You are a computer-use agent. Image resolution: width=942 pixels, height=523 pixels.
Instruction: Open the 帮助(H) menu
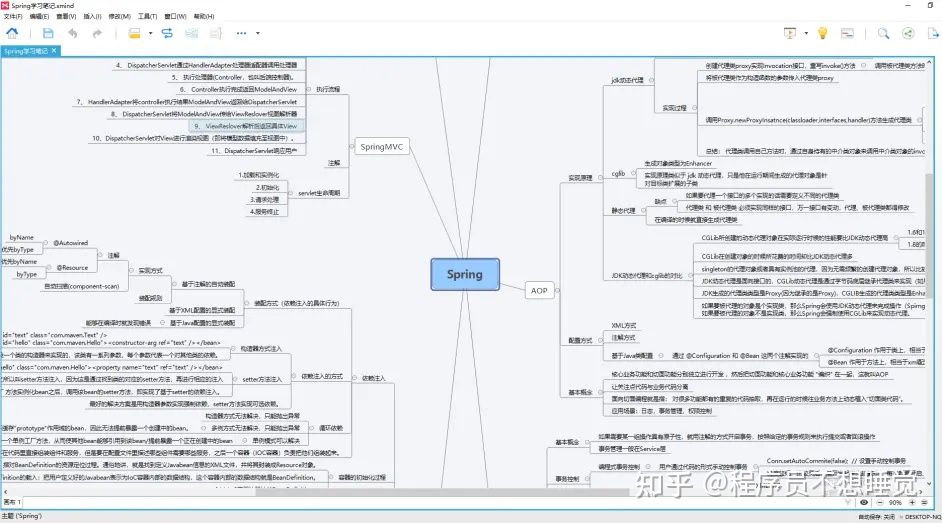(x=204, y=16)
